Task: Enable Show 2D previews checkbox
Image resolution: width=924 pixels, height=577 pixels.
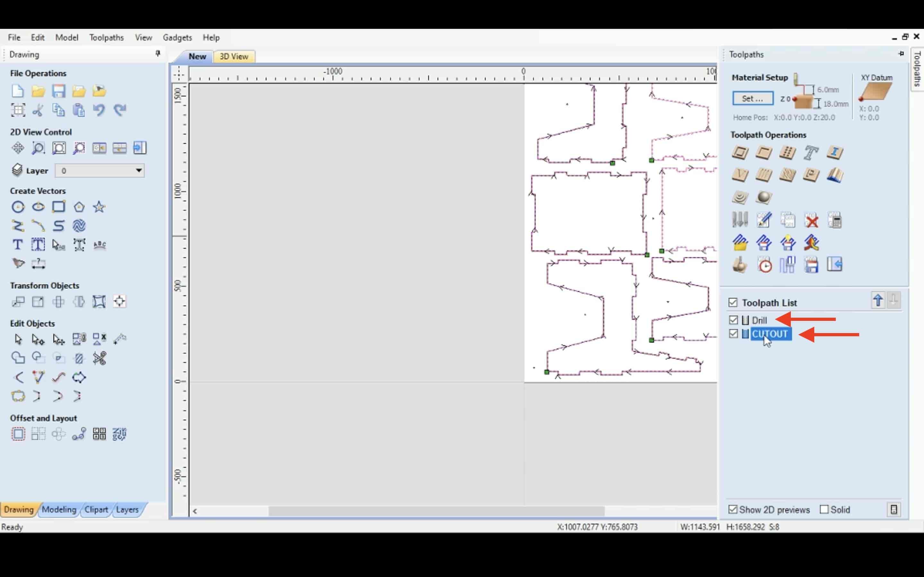Action: 732,509
